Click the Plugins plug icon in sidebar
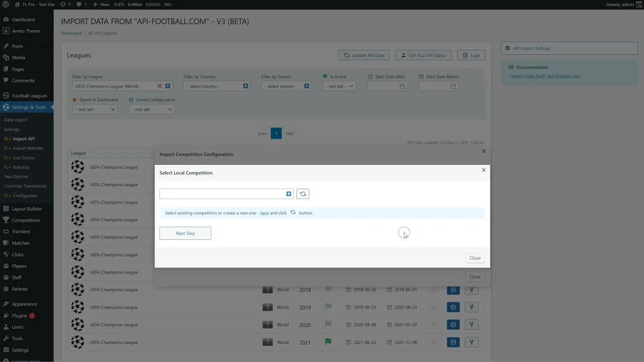The height and width of the screenshot is (362, 644). point(6,316)
